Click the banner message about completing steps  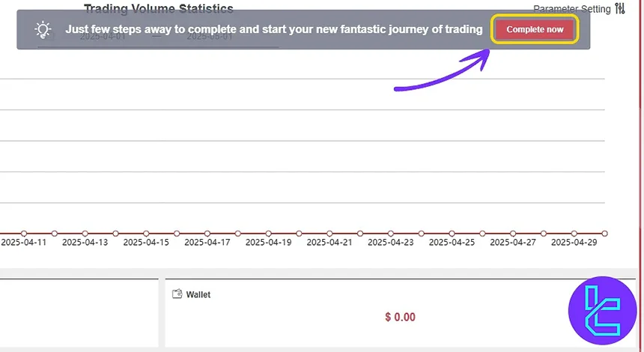[273, 30]
